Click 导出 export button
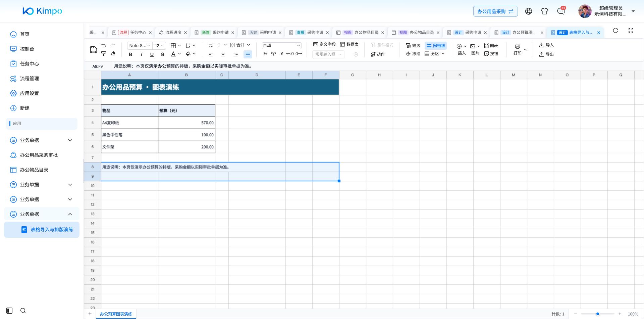This screenshot has height=319, width=644. click(x=546, y=54)
